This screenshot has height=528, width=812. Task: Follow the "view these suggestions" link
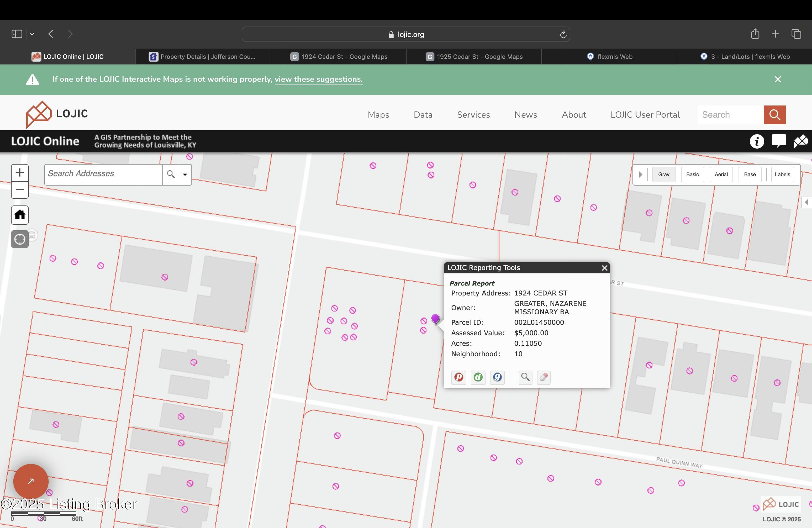click(318, 79)
